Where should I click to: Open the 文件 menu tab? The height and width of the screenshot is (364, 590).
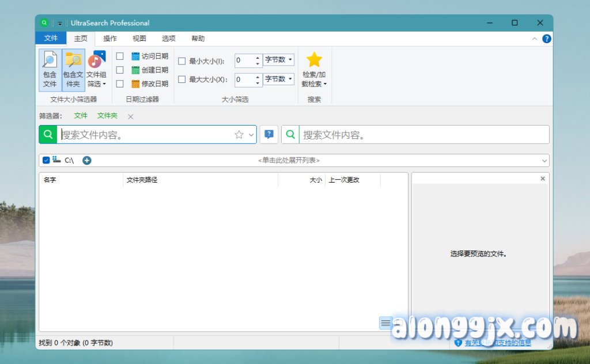click(51, 39)
